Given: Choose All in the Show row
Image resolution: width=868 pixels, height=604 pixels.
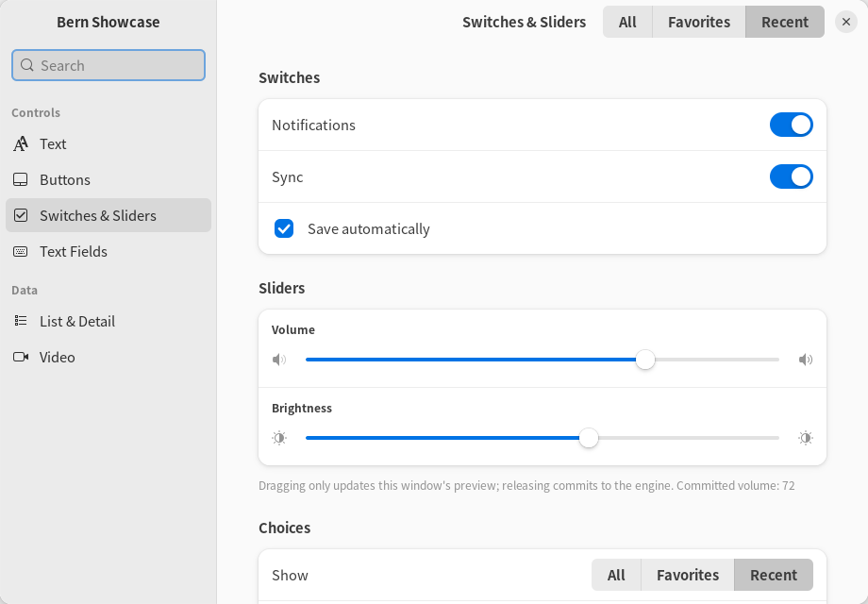Looking at the screenshot, I should (x=616, y=575).
